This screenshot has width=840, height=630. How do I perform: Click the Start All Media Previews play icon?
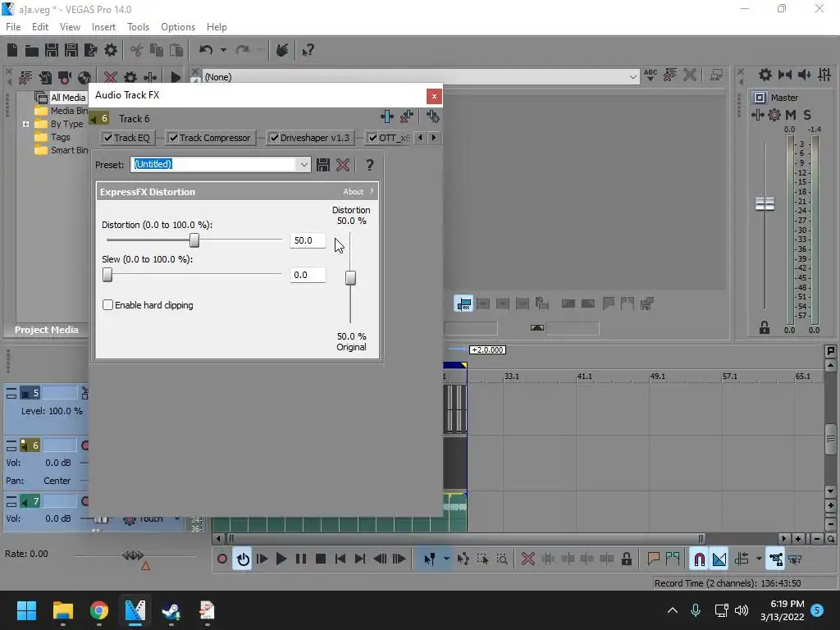pyautogui.click(x=176, y=77)
